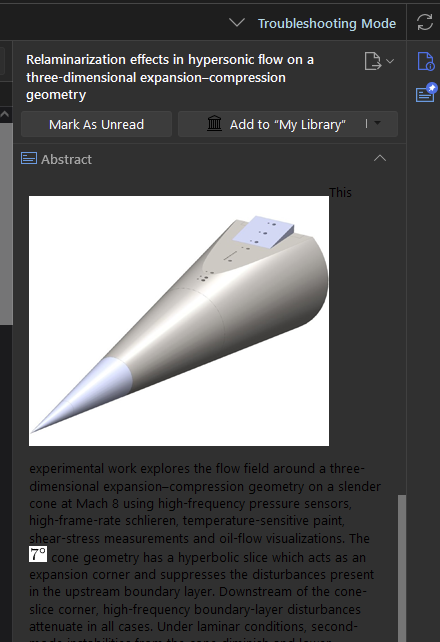The image size is (440, 642).
Task: Click the article title text
Action: coord(170,77)
